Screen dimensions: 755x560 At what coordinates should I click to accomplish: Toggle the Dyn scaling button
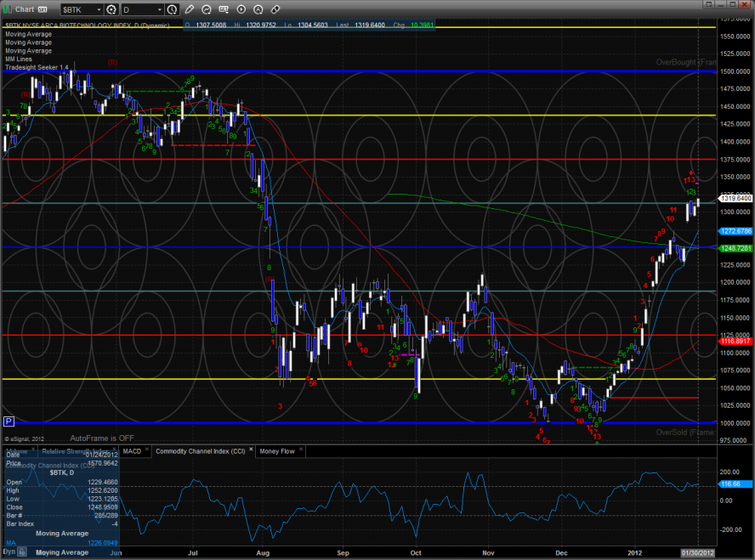click(9, 552)
